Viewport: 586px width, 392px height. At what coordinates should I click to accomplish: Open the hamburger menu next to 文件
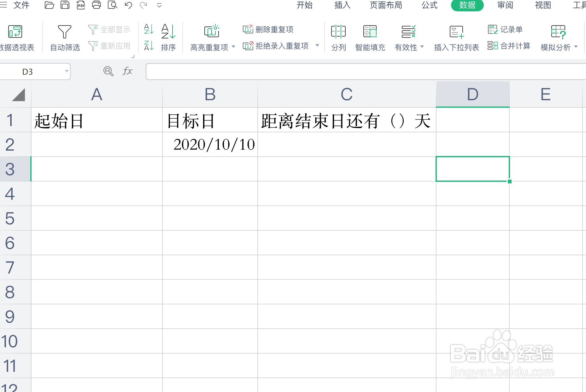[3, 5]
